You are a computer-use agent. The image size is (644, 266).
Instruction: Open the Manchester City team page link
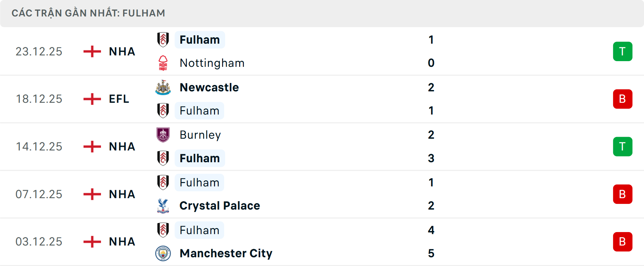point(225,254)
